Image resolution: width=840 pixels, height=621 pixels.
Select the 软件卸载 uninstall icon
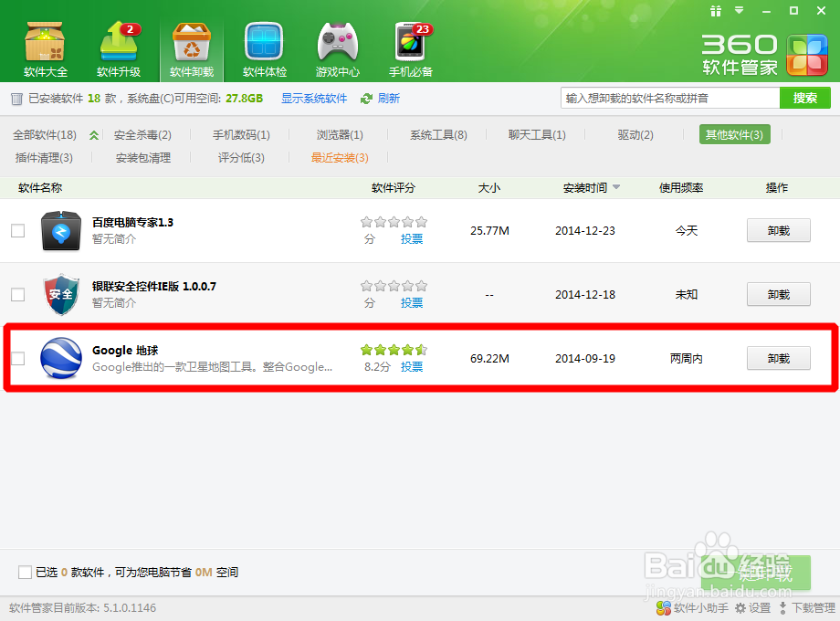point(192,49)
